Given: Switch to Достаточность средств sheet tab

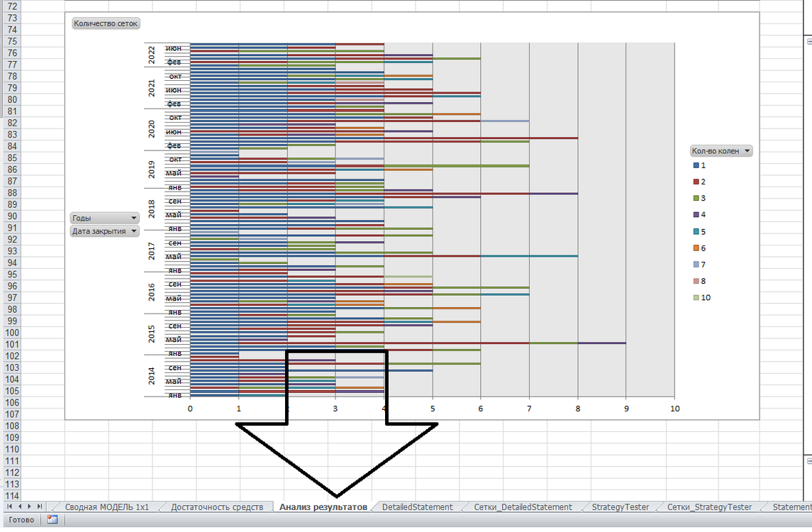Looking at the screenshot, I should [217, 507].
